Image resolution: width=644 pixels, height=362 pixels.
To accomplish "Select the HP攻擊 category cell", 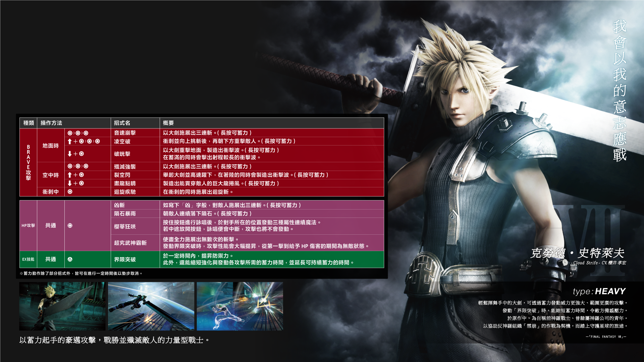I will [x=28, y=226].
